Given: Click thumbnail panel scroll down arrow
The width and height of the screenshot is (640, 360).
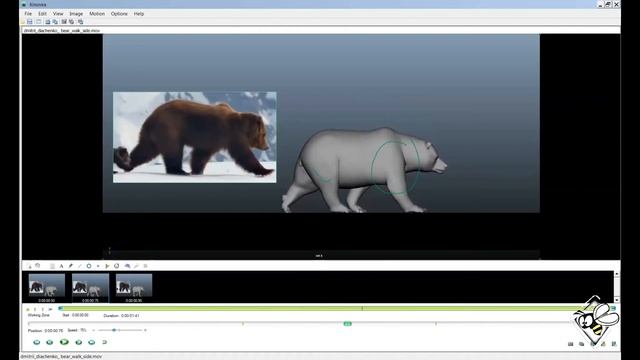Looking at the screenshot, I should tap(617, 300).
